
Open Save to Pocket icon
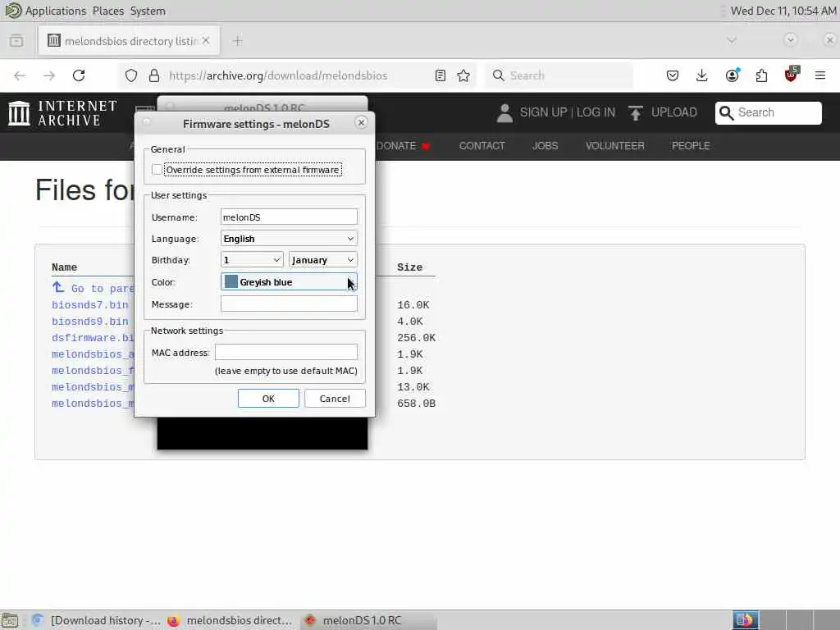(673, 75)
